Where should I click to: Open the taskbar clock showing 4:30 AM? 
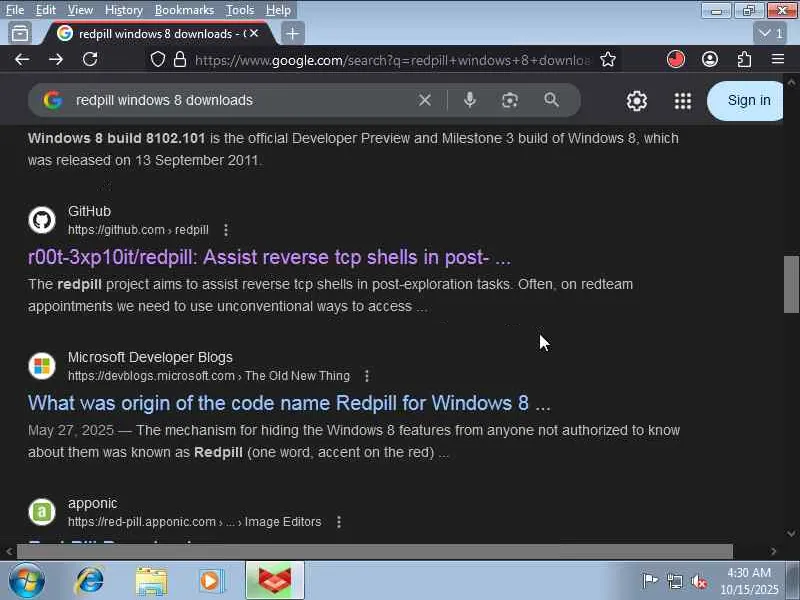coord(749,581)
